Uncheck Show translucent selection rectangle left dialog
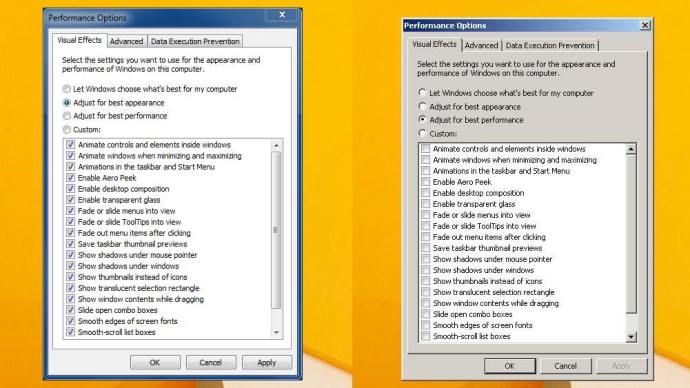 click(70, 288)
